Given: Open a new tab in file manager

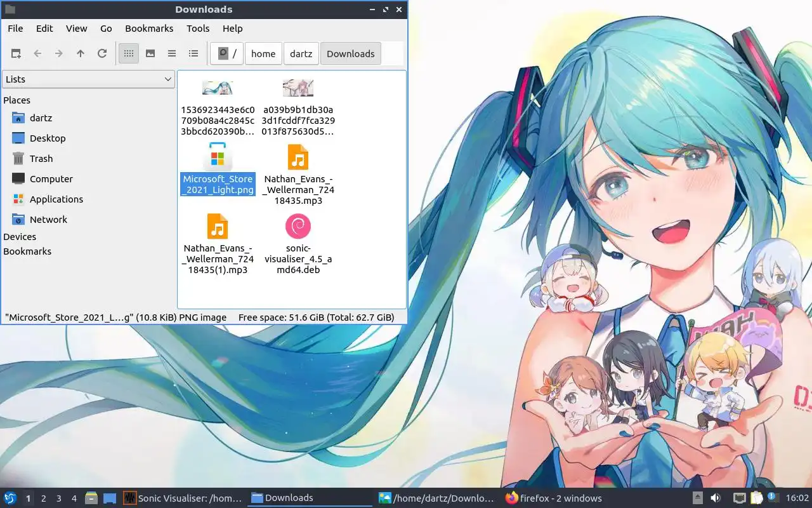Looking at the screenshot, I should (16, 54).
